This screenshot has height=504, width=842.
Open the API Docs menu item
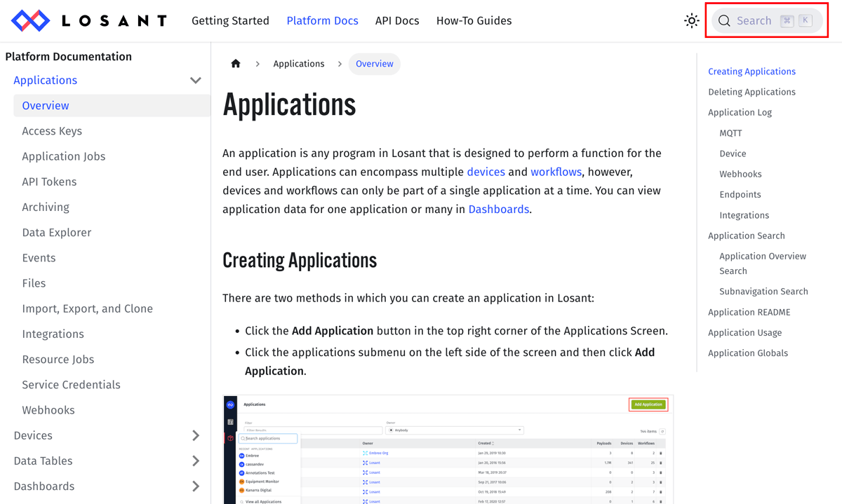(397, 20)
